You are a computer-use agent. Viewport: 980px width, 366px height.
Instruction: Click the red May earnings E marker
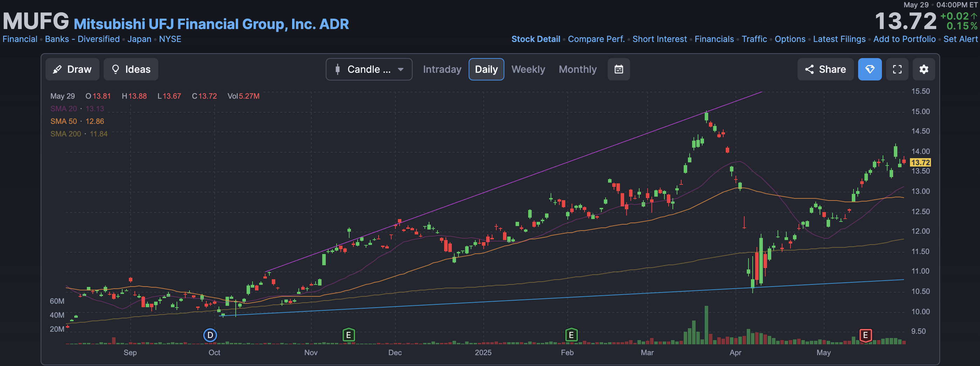pyautogui.click(x=865, y=335)
